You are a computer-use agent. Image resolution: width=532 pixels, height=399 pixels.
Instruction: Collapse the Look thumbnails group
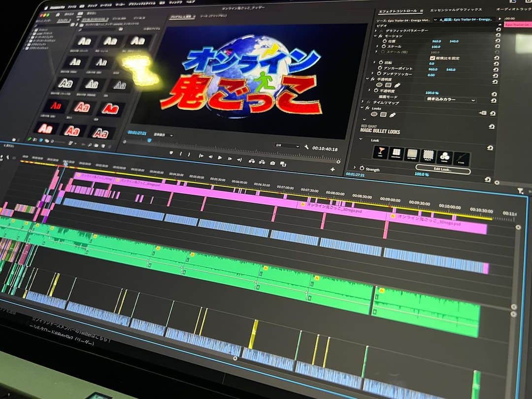point(361,139)
